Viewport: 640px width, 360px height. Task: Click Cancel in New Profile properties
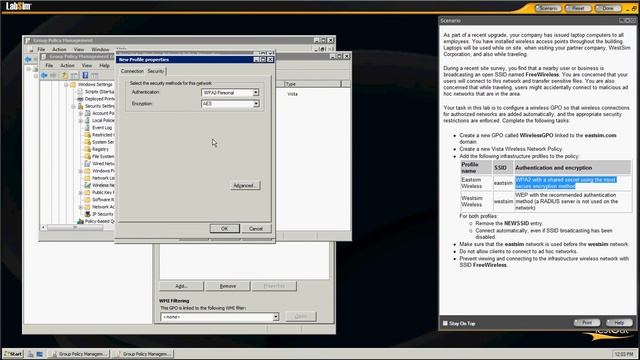coord(256,229)
